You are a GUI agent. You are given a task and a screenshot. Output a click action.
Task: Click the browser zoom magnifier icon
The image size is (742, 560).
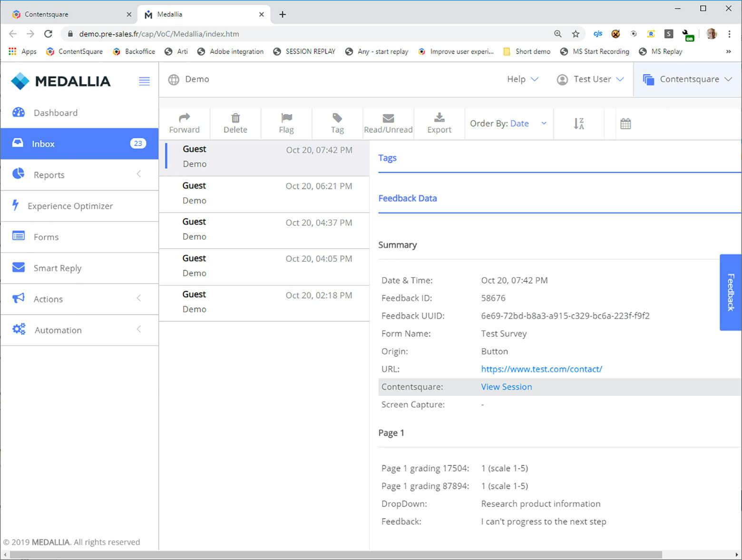pos(557,34)
